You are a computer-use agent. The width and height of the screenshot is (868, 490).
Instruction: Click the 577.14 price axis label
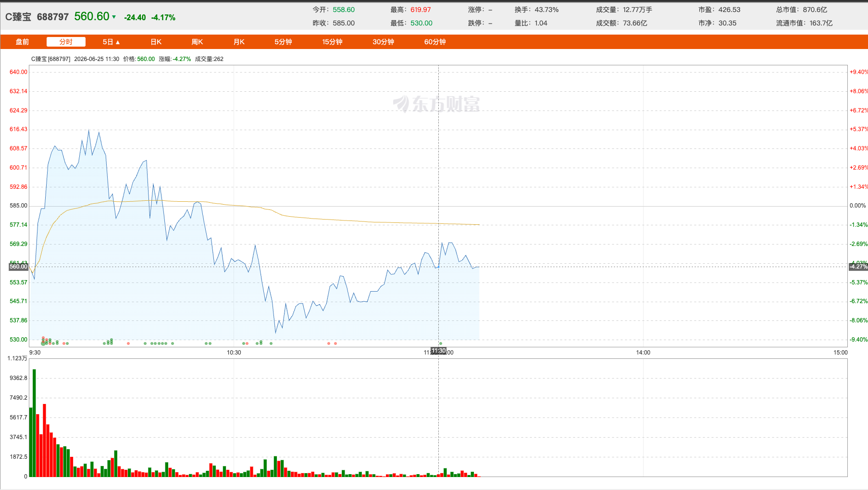tap(18, 225)
